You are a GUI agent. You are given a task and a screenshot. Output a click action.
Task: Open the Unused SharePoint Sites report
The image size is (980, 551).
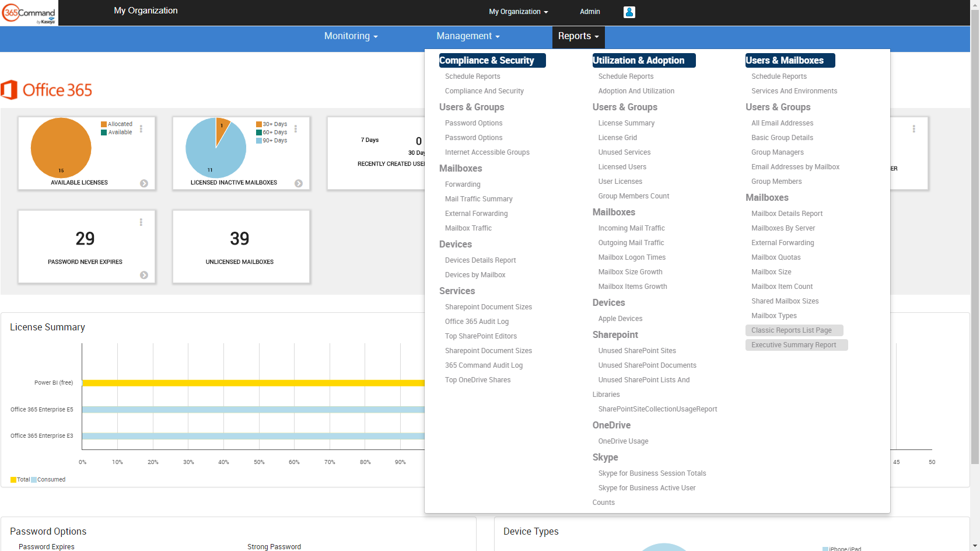637,351
